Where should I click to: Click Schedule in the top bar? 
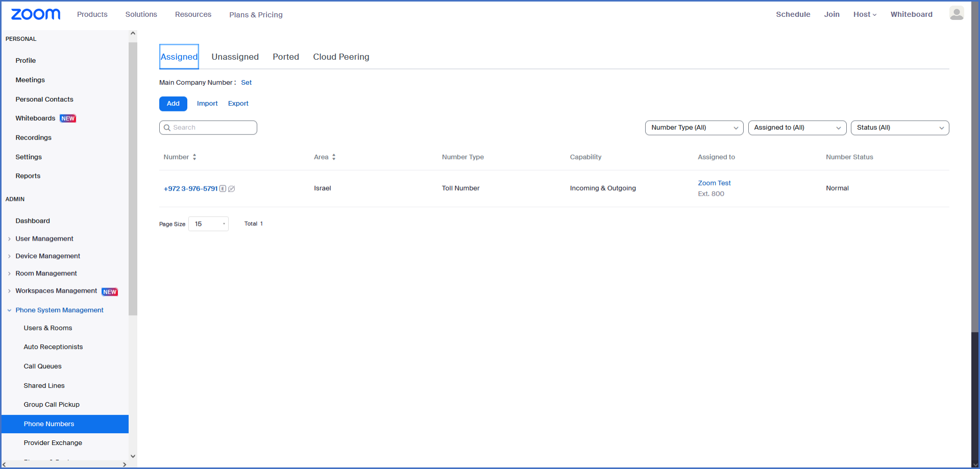coord(793,14)
